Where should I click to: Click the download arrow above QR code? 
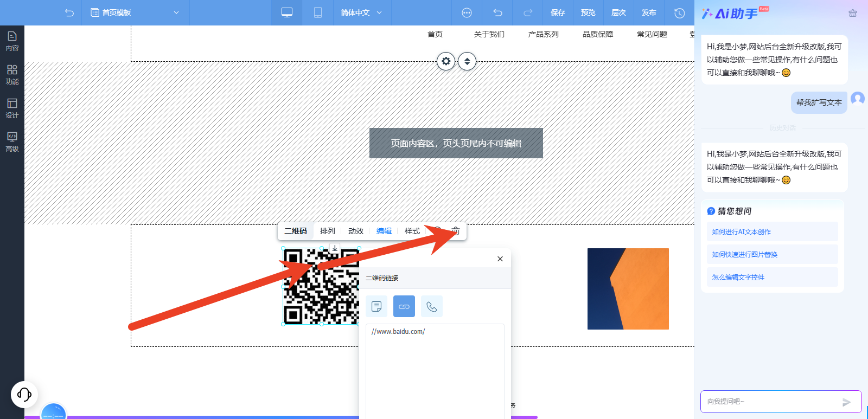coord(335,248)
